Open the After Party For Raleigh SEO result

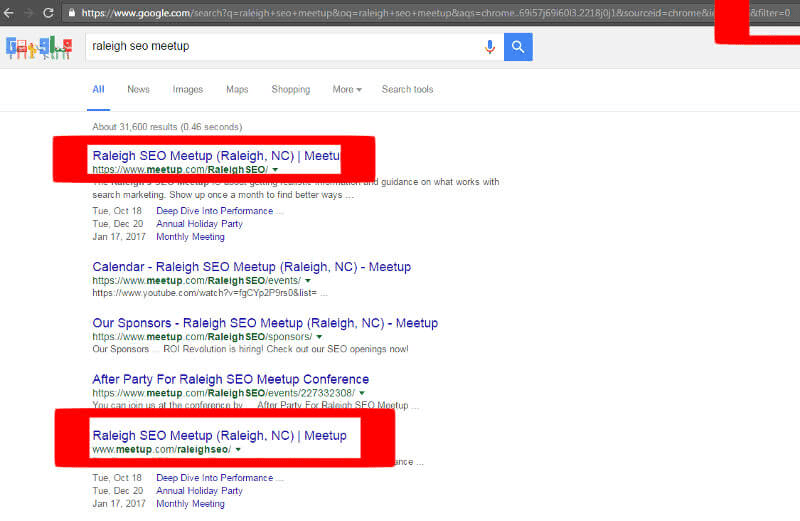point(230,379)
